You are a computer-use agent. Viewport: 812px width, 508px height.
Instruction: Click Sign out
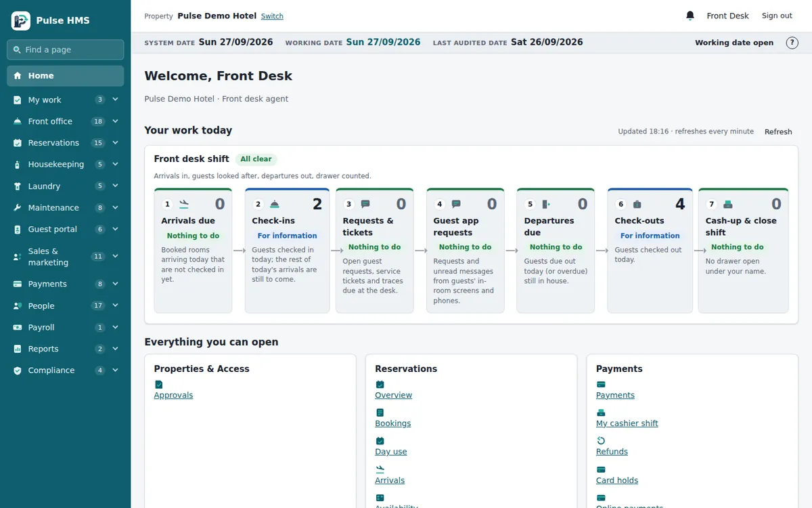pos(777,16)
